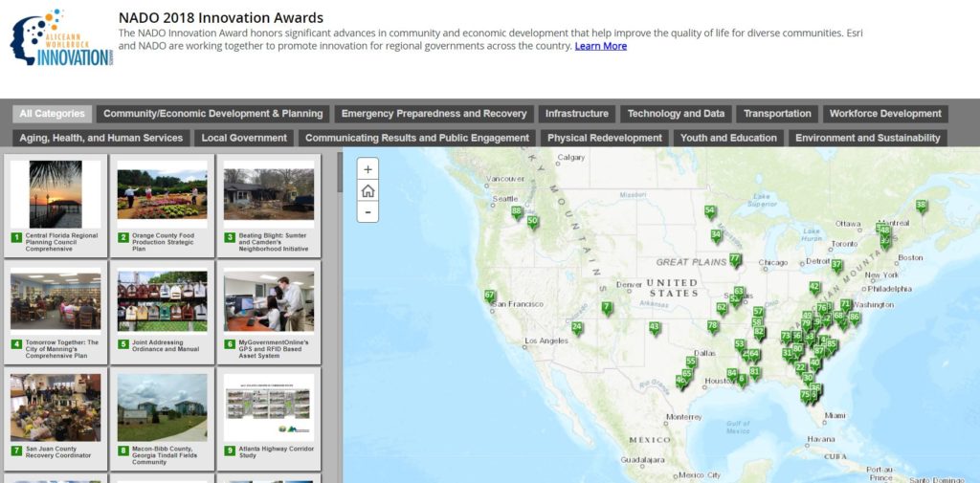Filter by Community/Economic Development & Planning

point(213,114)
